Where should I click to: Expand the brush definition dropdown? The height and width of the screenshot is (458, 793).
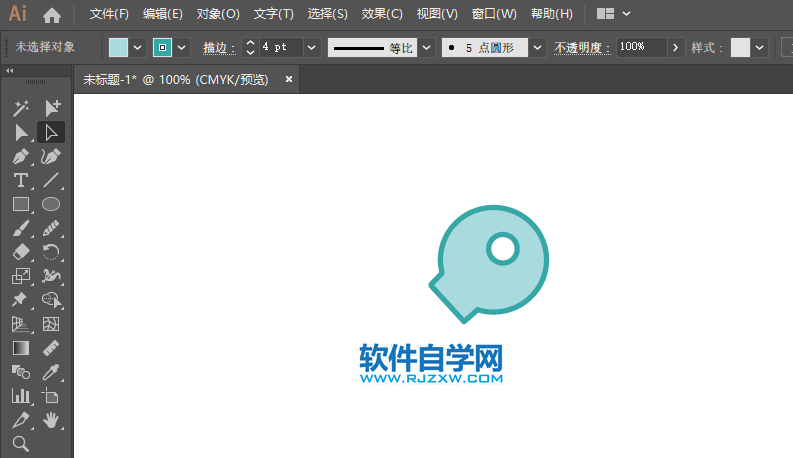[x=538, y=48]
